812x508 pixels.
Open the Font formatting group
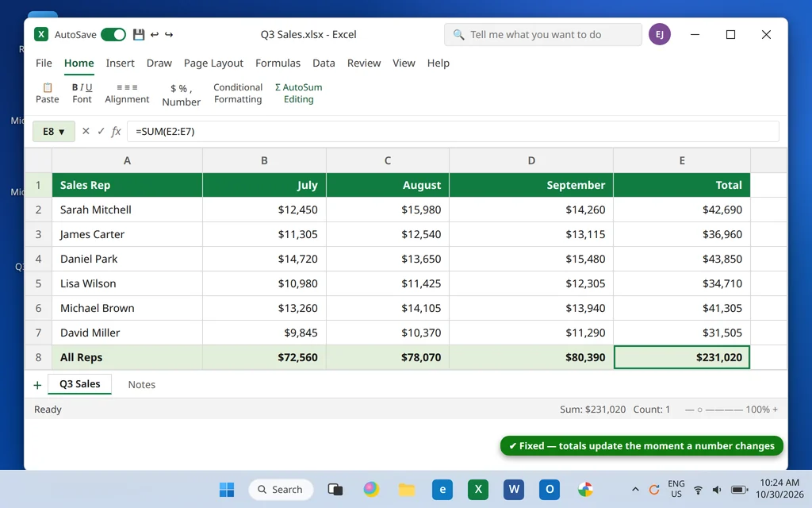coord(82,93)
